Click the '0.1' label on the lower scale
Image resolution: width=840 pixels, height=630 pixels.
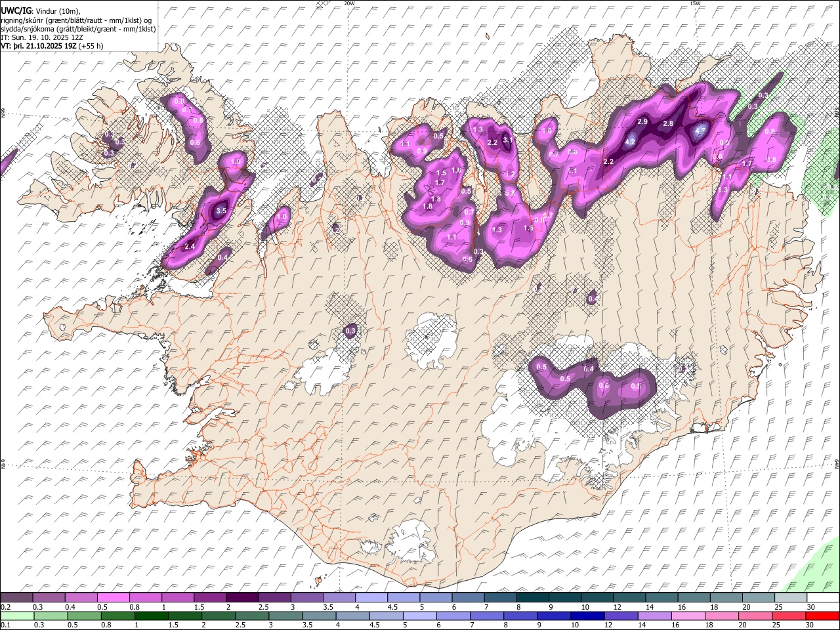(5, 625)
